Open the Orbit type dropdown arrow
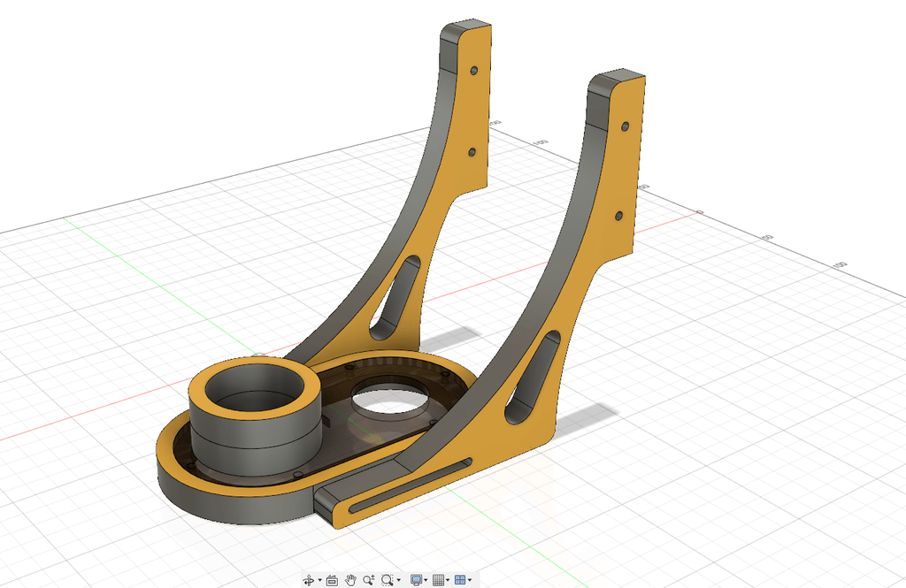The width and height of the screenshot is (906, 588). pos(320,580)
